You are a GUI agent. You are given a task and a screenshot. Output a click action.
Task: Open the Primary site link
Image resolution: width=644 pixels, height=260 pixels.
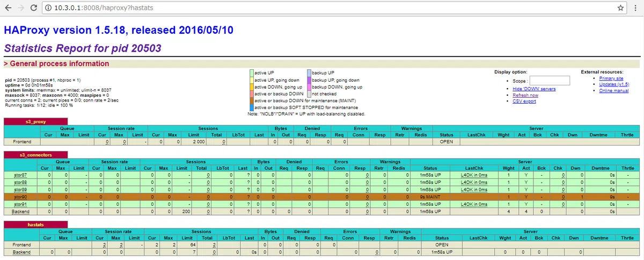click(x=611, y=78)
